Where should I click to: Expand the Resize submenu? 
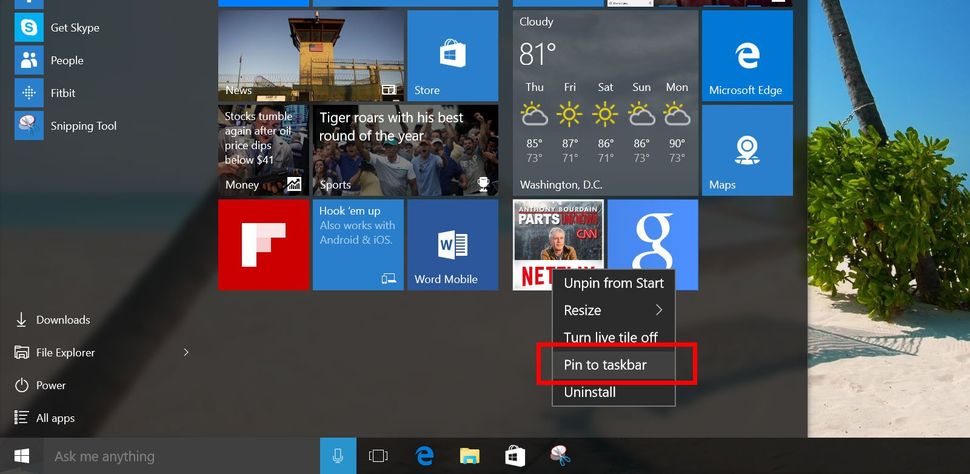[x=614, y=310]
